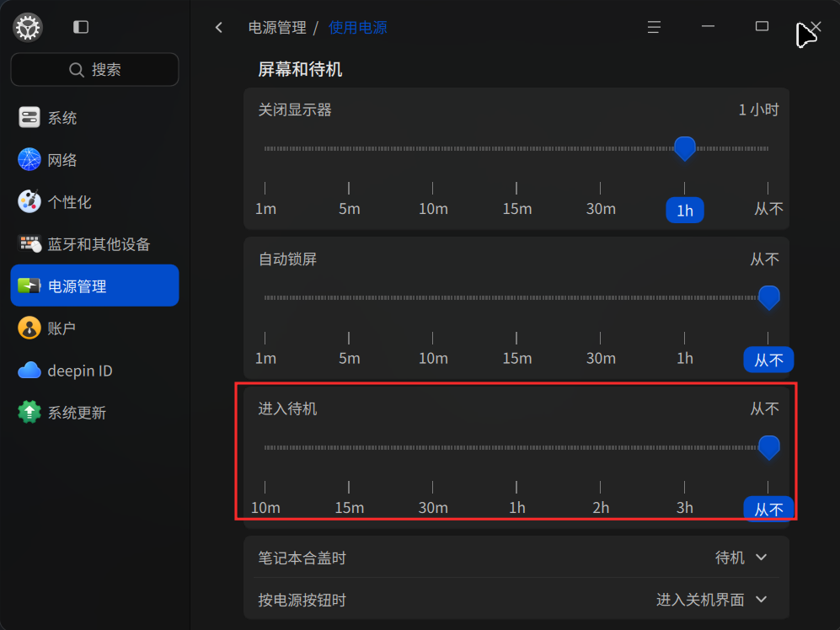Click the 个性化 palette icon
Image resolution: width=840 pixels, height=630 pixels.
29,202
